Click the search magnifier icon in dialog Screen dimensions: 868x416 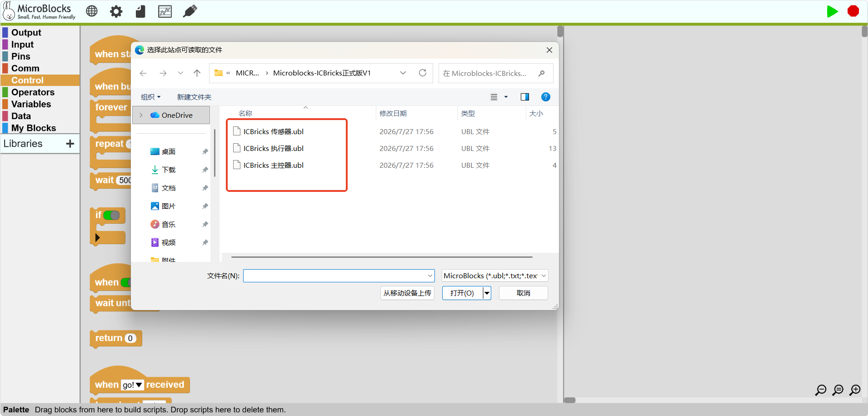pyautogui.click(x=541, y=73)
